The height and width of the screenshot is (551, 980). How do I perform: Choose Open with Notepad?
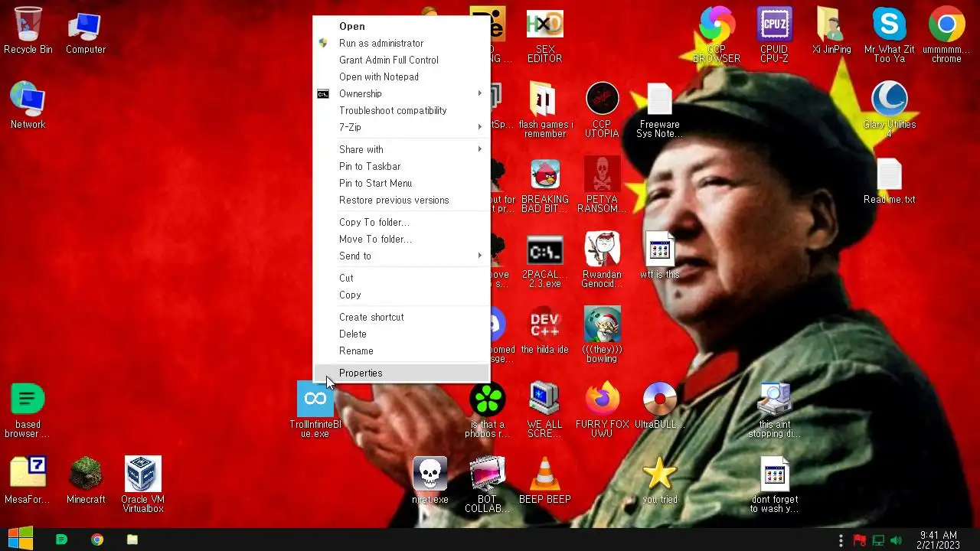[x=401, y=77]
